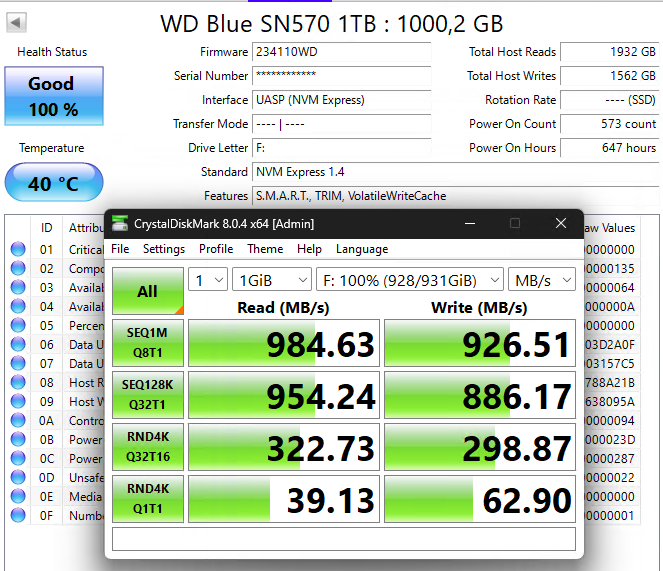Viewport: 663px width, 571px height.
Task: Open the test count dropdown showing 1
Action: (208, 280)
